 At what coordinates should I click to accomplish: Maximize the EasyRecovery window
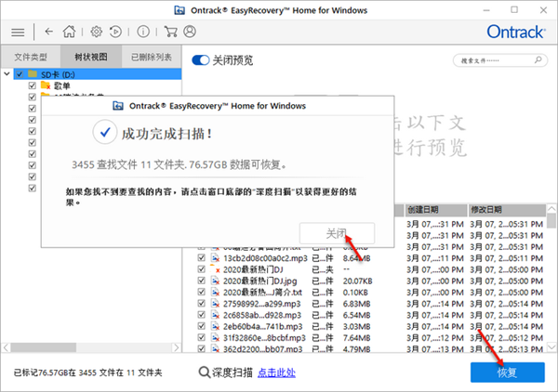(514, 10)
